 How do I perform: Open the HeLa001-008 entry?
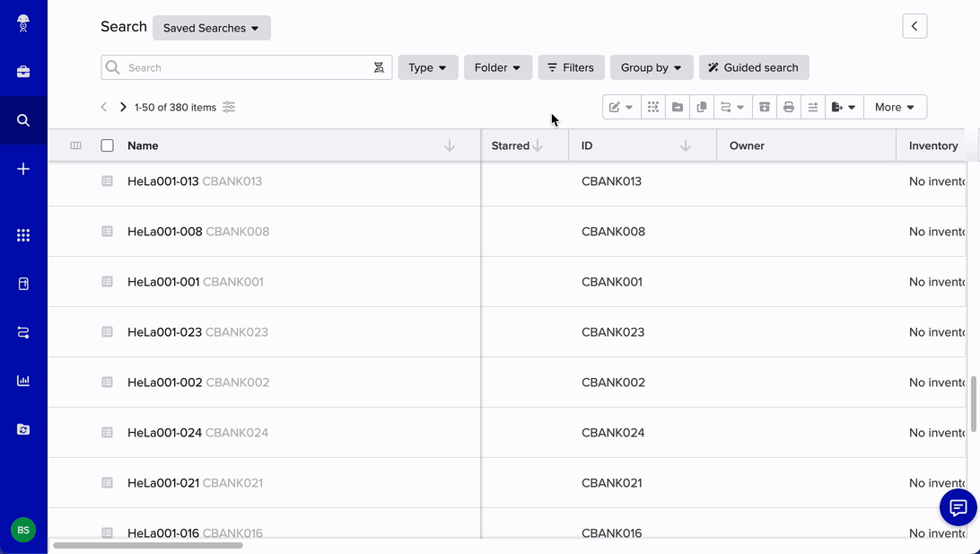165,232
